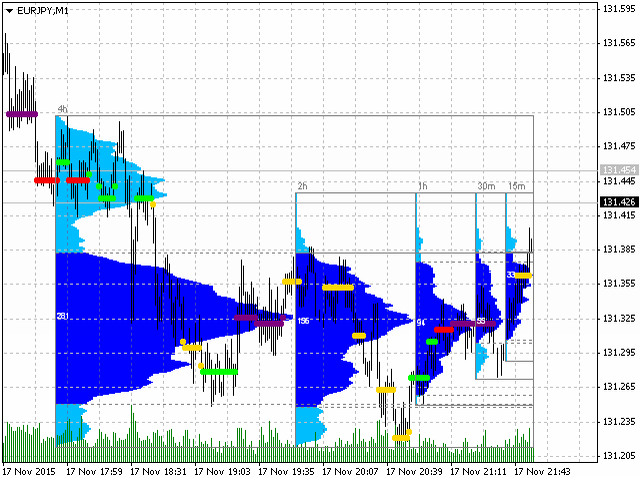Click the 17 Nov 2015 date label

27,470
